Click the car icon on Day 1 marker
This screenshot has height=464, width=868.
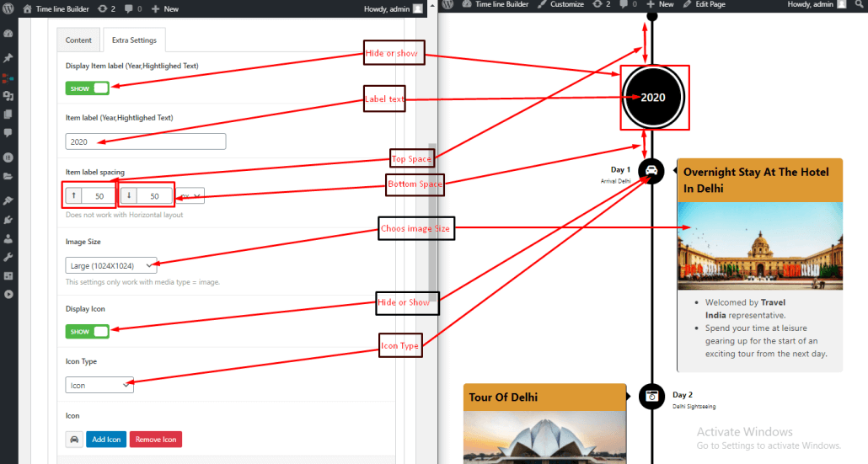[x=651, y=171]
